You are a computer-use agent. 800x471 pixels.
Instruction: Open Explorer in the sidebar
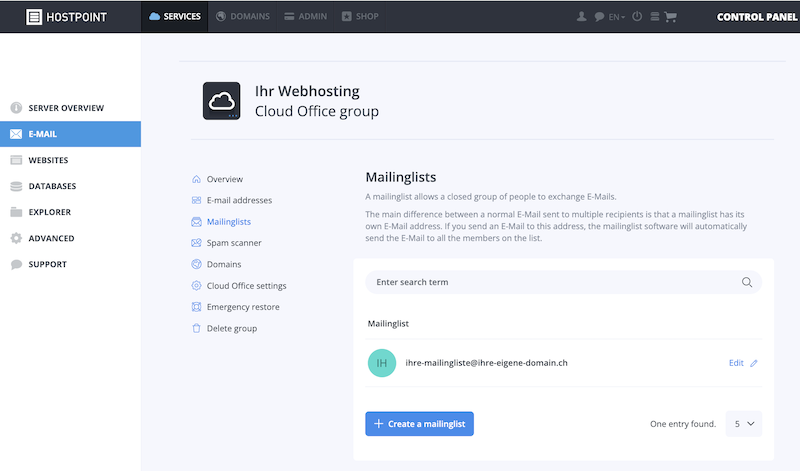[x=70, y=212]
